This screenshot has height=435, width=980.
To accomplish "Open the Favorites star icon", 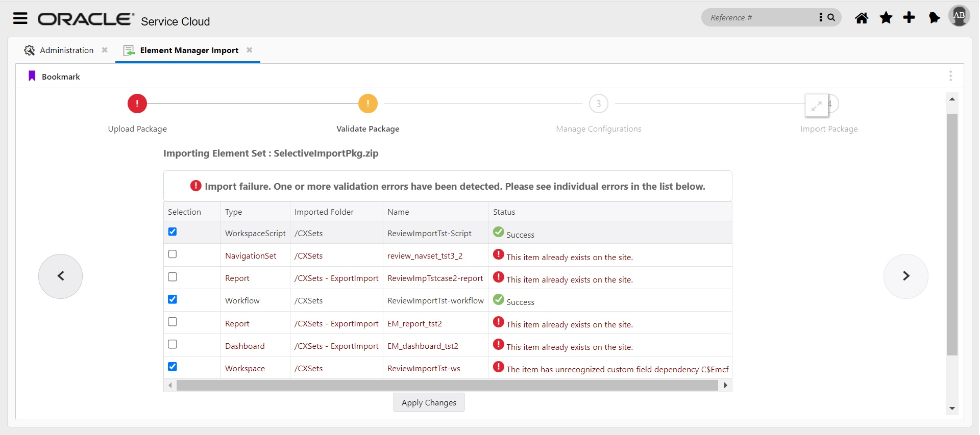I will click(886, 18).
